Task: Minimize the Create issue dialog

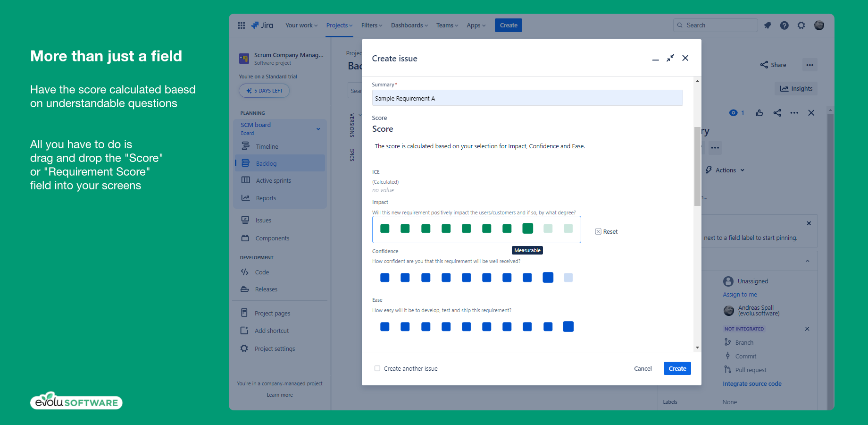Action: point(655,59)
